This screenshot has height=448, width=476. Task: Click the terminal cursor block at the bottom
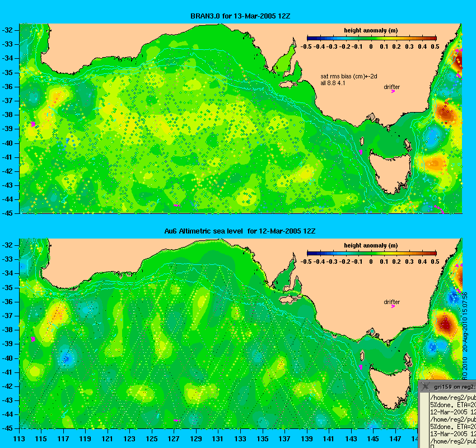click(x=432, y=446)
